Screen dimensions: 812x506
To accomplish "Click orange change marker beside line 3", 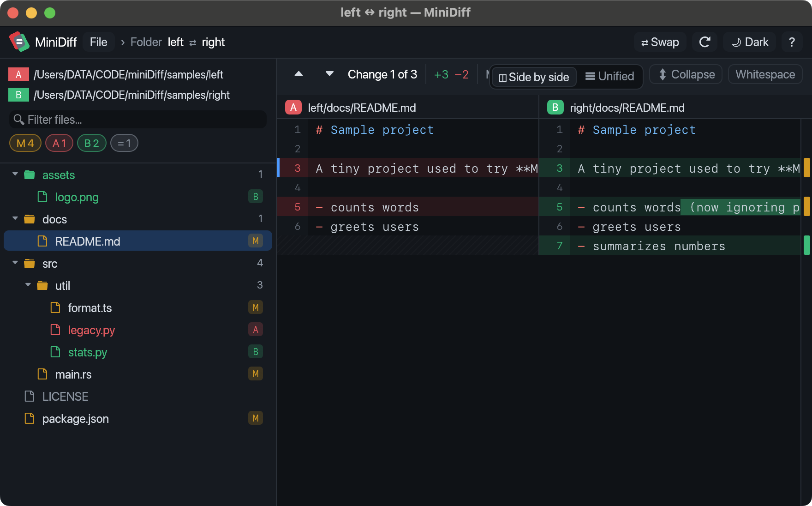I will (x=807, y=168).
